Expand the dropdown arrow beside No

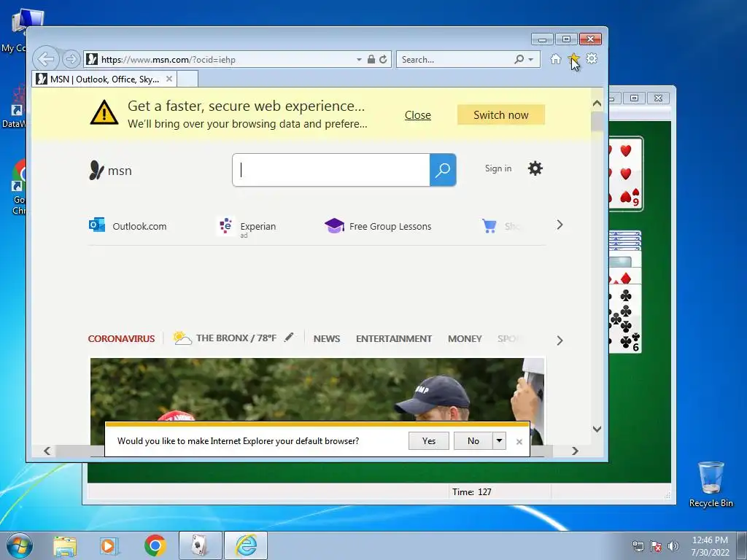click(x=499, y=441)
